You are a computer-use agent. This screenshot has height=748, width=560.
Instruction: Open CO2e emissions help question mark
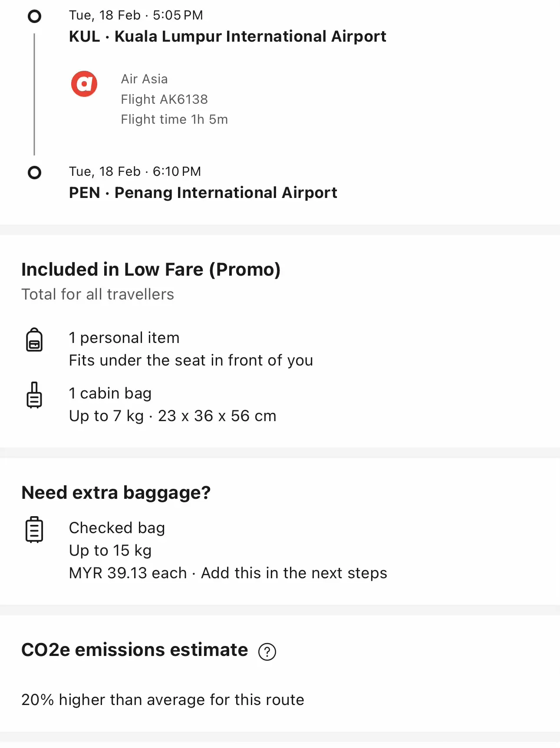coord(267,652)
